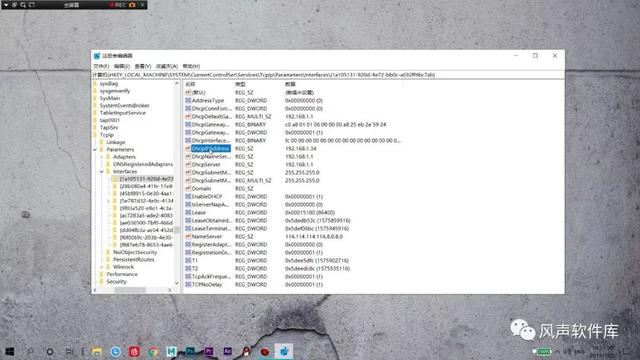Click the DhcpServer string value icon
The height and width of the screenshot is (360, 640).
[x=188, y=164]
